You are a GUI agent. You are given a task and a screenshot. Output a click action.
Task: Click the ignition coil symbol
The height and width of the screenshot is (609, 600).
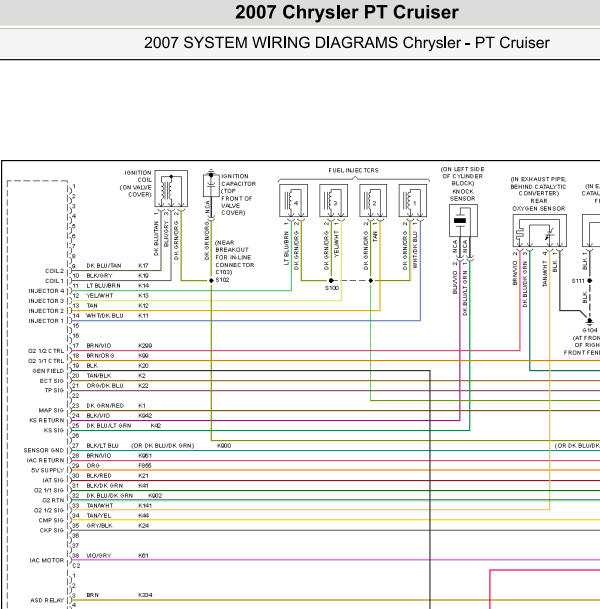point(171,189)
